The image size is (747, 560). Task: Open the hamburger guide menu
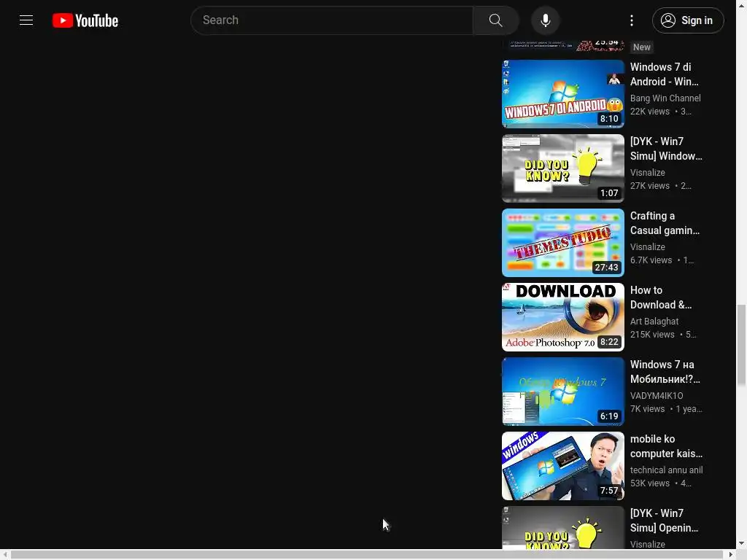pos(26,20)
